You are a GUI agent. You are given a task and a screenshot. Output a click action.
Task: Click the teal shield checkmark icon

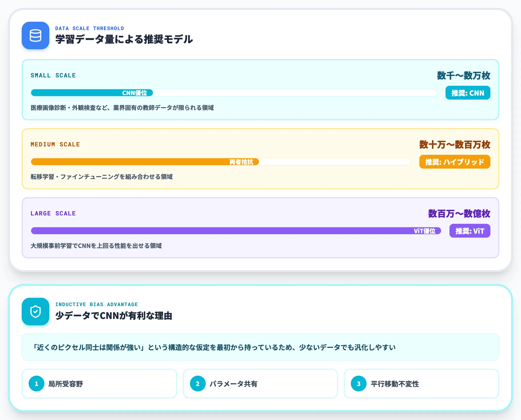(36, 312)
